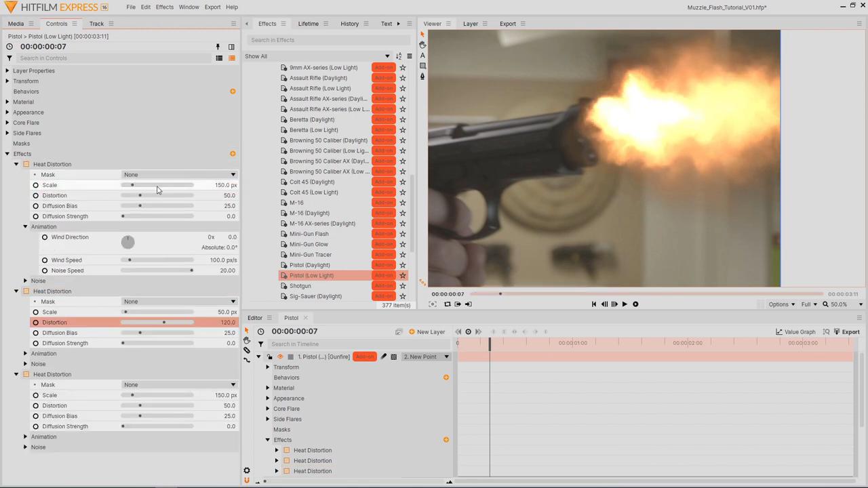
Task: Toggle viewer loop playback icon
Action: [447, 304]
